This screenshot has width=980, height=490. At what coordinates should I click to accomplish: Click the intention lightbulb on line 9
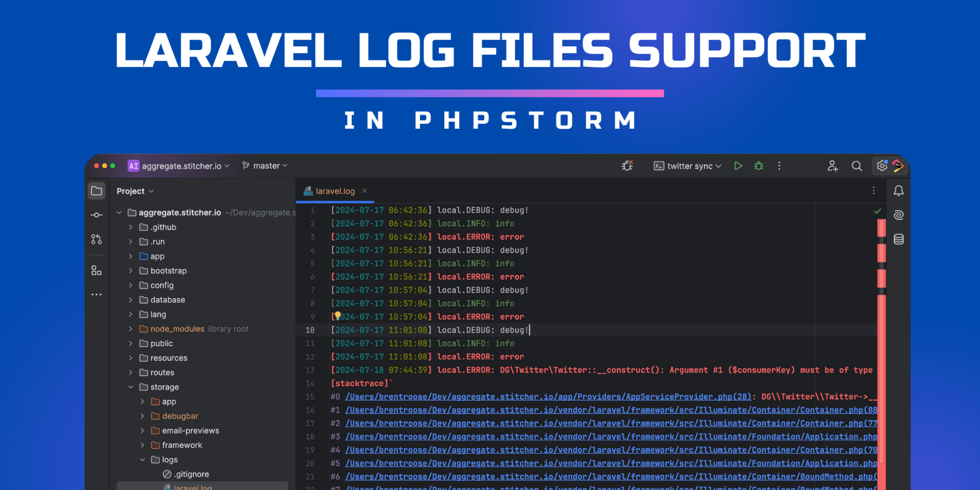[x=338, y=315]
